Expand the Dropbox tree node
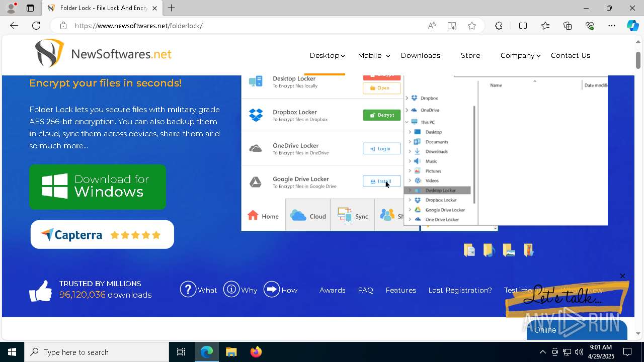This screenshot has width=644, height=362. tap(407, 98)
